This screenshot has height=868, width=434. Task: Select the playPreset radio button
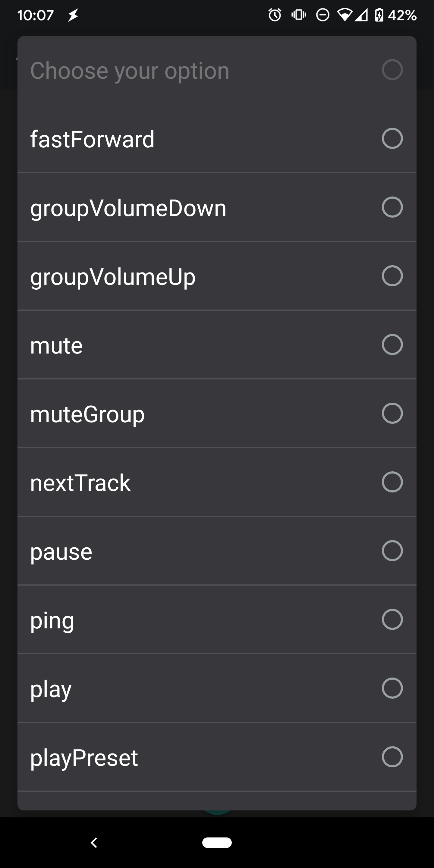tap(392, 757)
